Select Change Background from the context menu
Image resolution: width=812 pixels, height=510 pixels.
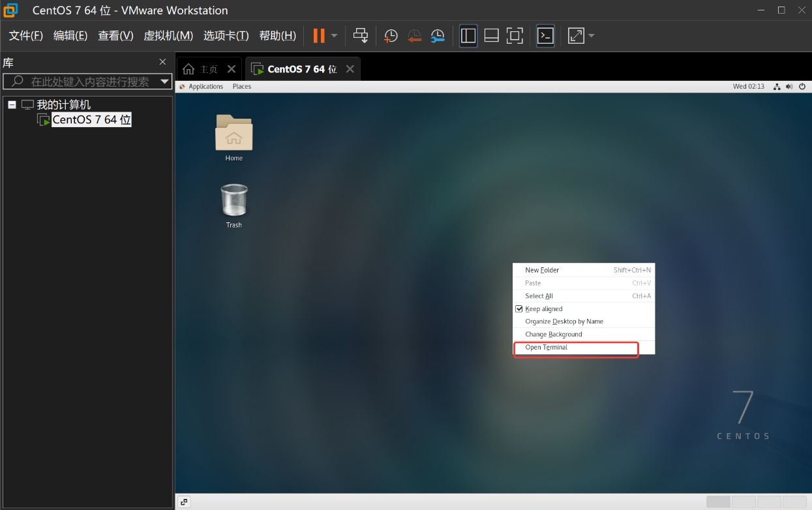click(552, 334)
